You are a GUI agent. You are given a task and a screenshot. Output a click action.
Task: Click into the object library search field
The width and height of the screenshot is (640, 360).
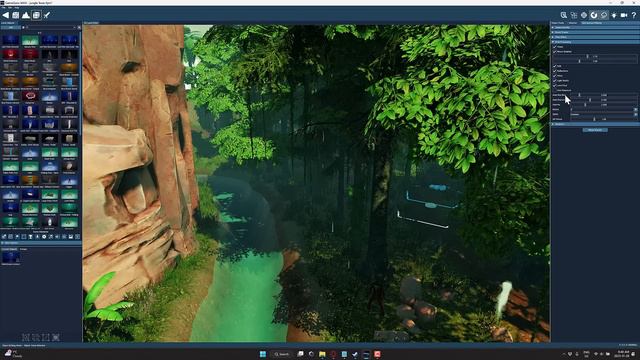(x=51, y=27)
